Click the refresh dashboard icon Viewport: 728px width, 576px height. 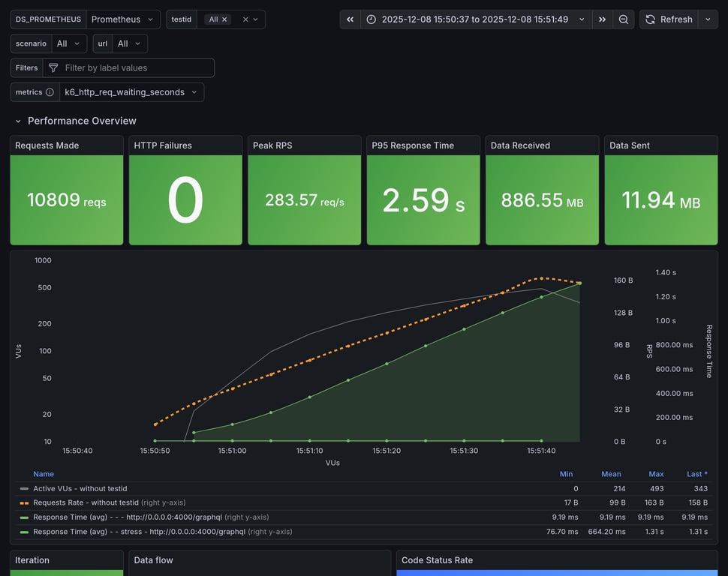pos(649,19)
